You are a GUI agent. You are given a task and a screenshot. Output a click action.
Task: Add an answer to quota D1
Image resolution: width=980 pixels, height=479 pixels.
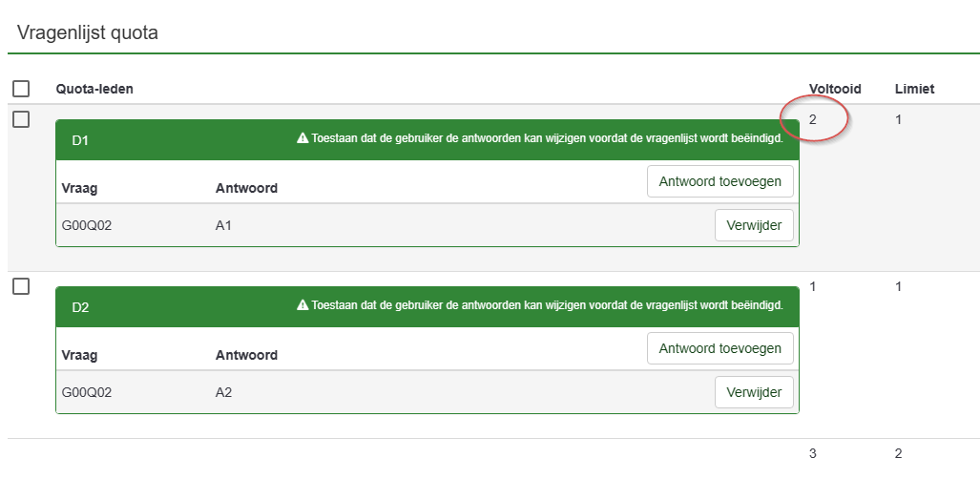tap(719, 181)
